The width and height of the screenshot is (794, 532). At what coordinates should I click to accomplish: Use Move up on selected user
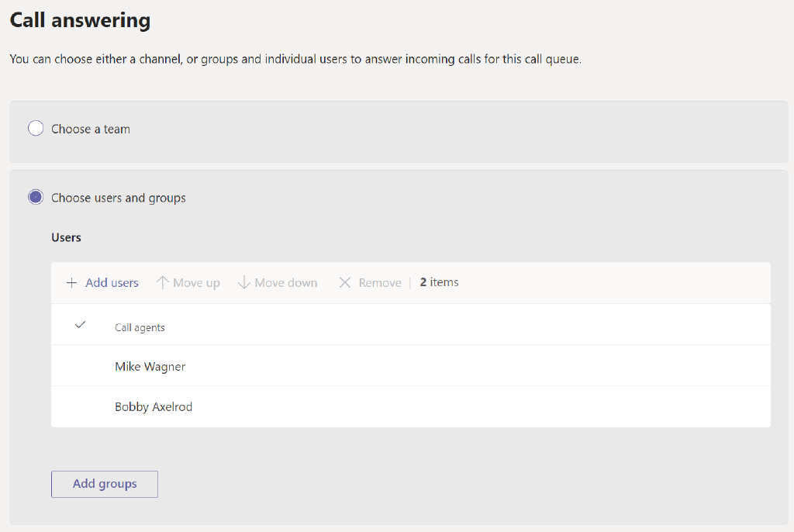point(187,282)
